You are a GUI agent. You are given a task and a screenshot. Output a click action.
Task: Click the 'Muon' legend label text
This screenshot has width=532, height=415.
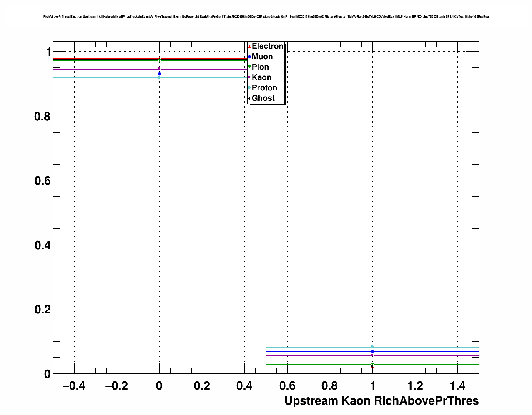(262, 57)
